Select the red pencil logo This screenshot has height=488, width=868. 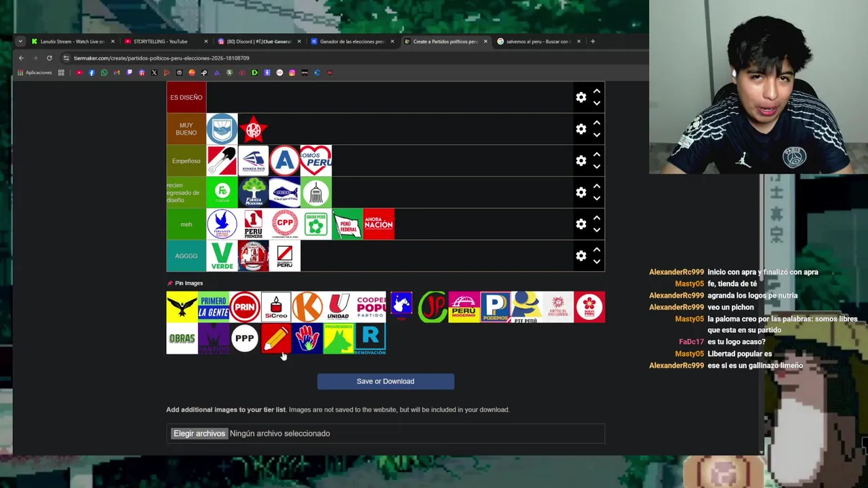276,338
